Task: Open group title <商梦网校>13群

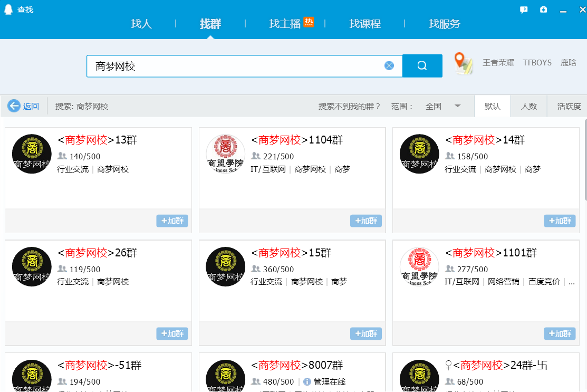Action: coord(98,140)
